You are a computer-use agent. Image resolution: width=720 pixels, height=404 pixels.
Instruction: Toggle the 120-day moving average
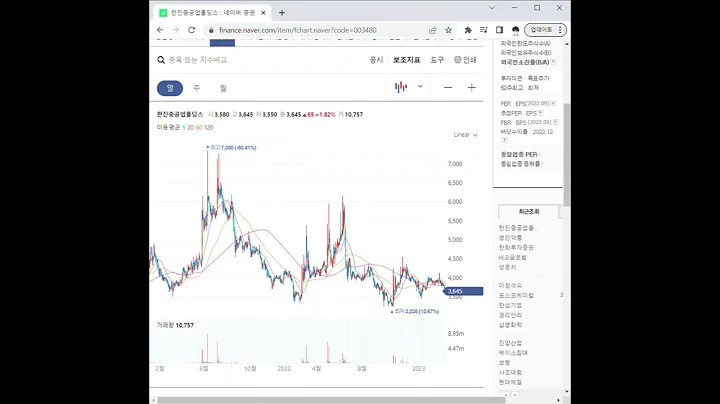(x=208, y=128)
